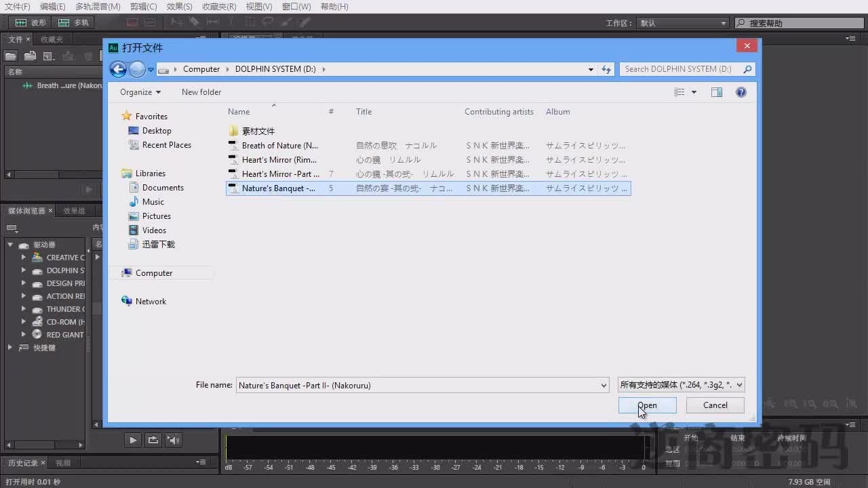This screenshot has width=868, height=488.
Task: Open the 帮助(H) menu
Action: pyautogui.click(x=334, y=7)
